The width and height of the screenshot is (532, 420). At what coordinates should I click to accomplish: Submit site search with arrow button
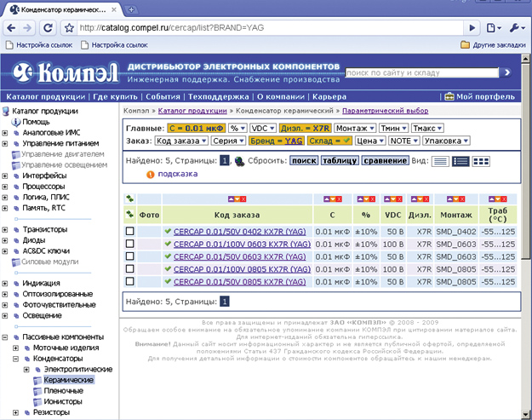[506, 72]
